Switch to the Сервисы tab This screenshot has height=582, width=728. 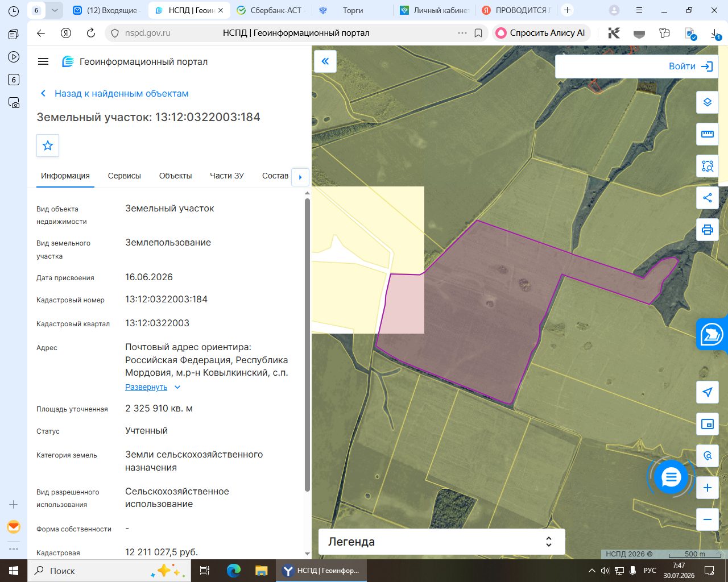pyautogui.click(x=125, y=176)
